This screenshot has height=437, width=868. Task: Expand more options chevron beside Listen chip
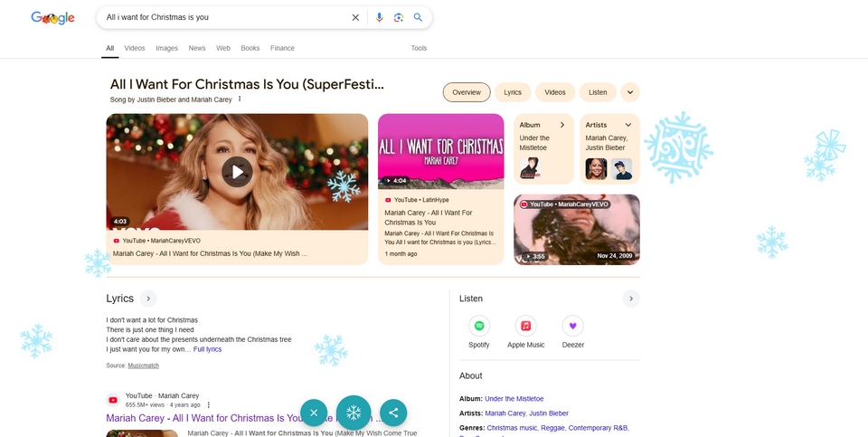tap(630, 92)
